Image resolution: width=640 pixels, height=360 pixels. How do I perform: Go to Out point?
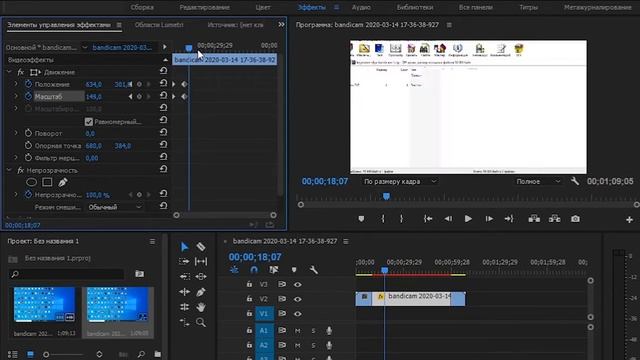click(x=509, y=219)
